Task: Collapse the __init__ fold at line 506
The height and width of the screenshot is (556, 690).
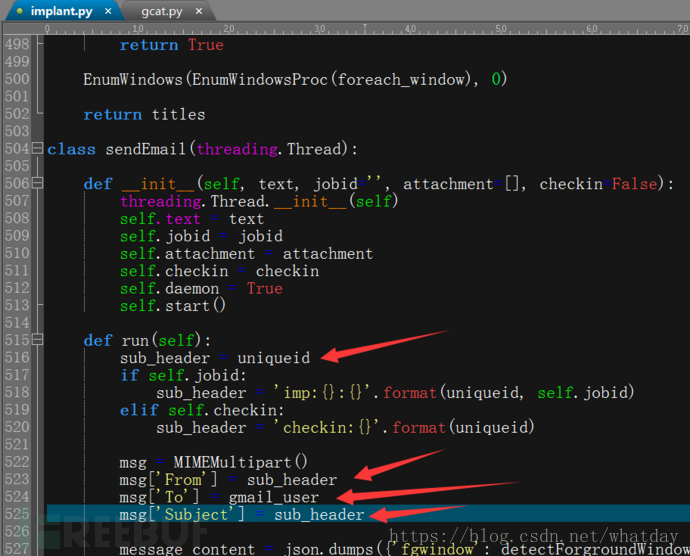Action: tap(38, 183)
